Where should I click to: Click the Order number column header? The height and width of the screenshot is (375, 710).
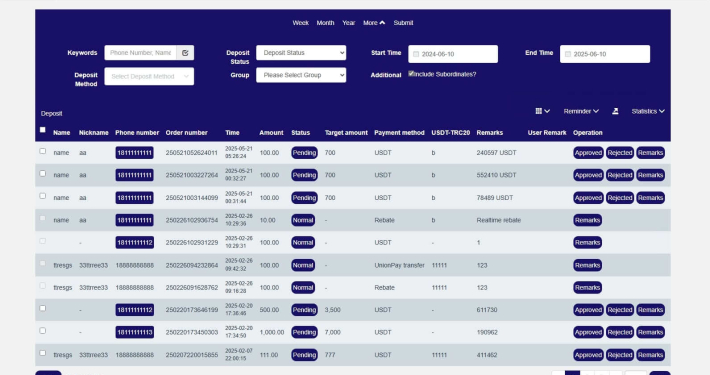187,133
